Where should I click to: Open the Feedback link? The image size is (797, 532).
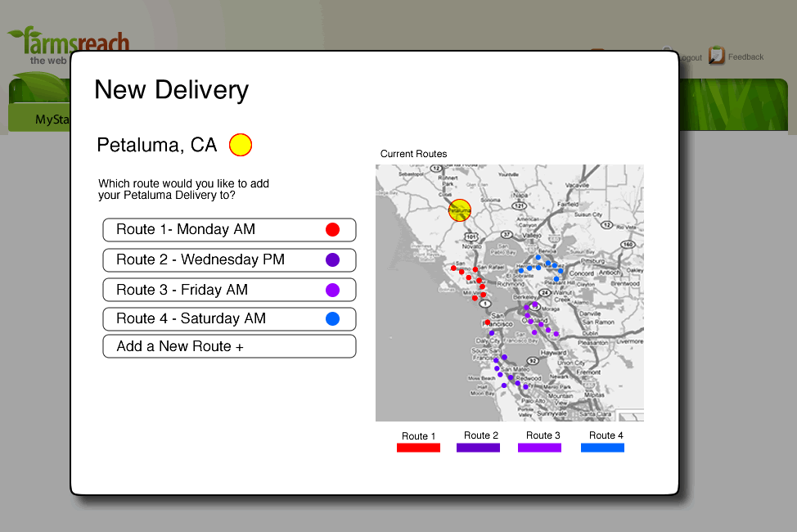745,57
